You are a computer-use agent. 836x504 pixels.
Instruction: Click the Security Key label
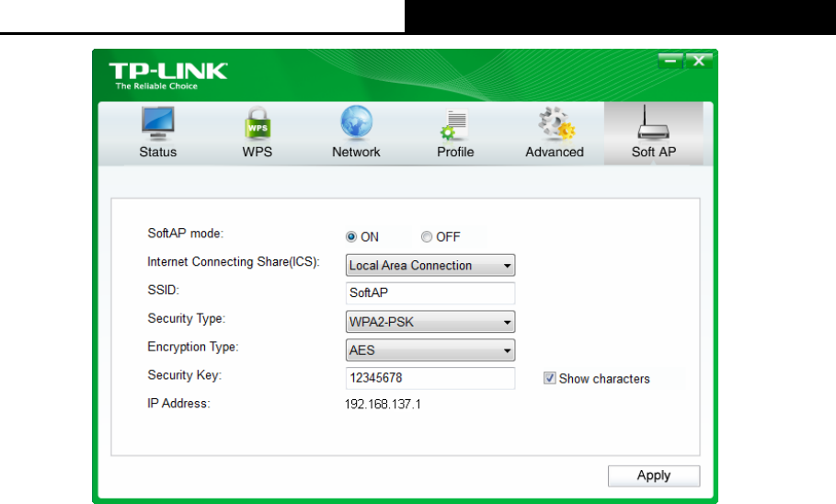coord(185,375)
